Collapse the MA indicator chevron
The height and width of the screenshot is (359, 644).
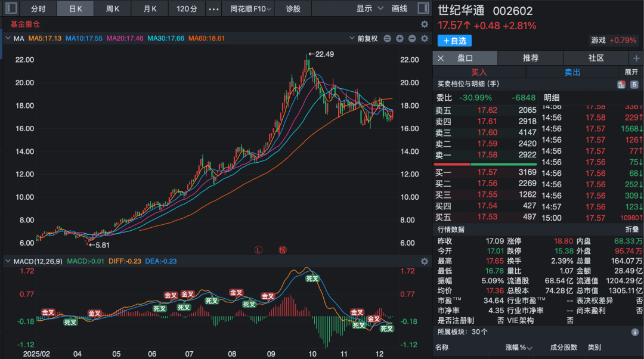pos(8,39)
